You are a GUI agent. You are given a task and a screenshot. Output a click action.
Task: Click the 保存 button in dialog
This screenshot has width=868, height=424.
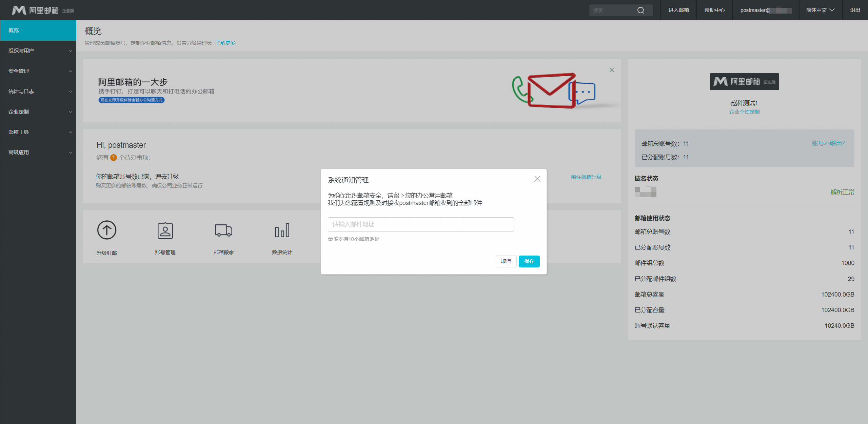(x=529, y=261)
